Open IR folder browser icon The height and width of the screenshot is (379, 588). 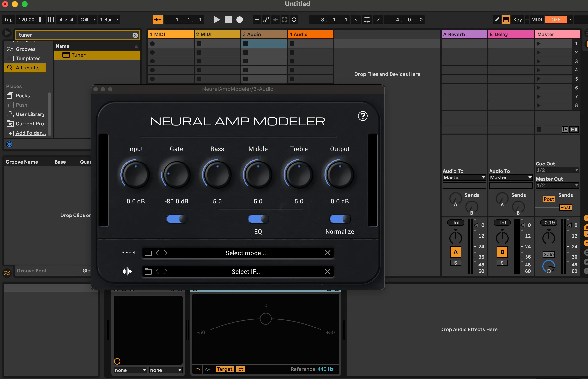pyautogui.click(x=148, y=271)
